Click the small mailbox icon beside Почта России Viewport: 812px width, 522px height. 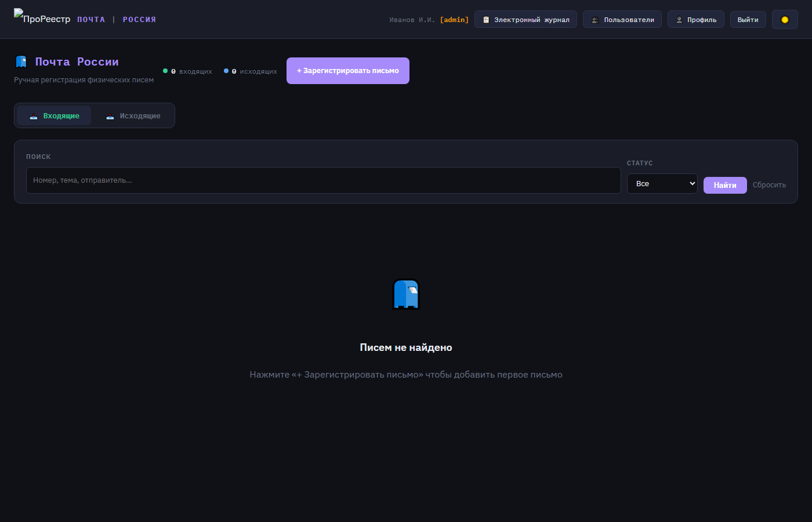[x=21, y=61]
